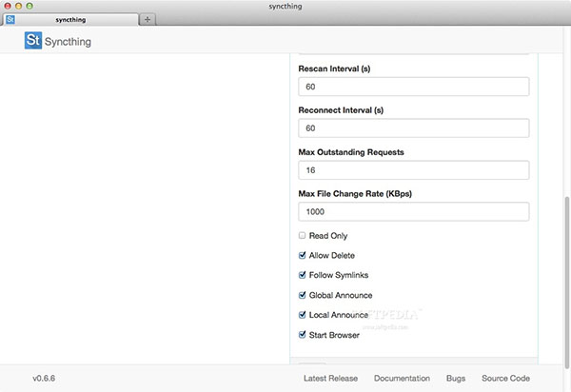The height and width of the screenshot is (392, 571).
Task: Open the Source Code link
Action: 505,379
